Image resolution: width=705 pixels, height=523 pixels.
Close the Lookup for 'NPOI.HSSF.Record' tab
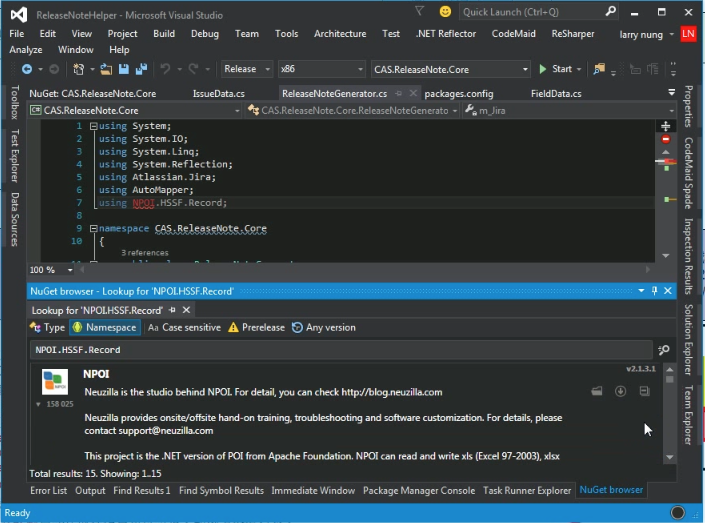click(186, 310)
